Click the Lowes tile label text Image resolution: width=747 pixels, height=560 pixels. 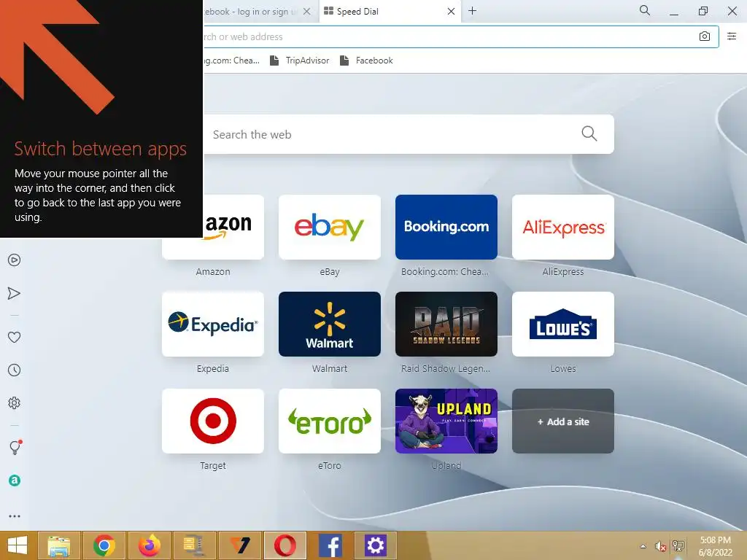click(x=563, y=368)
